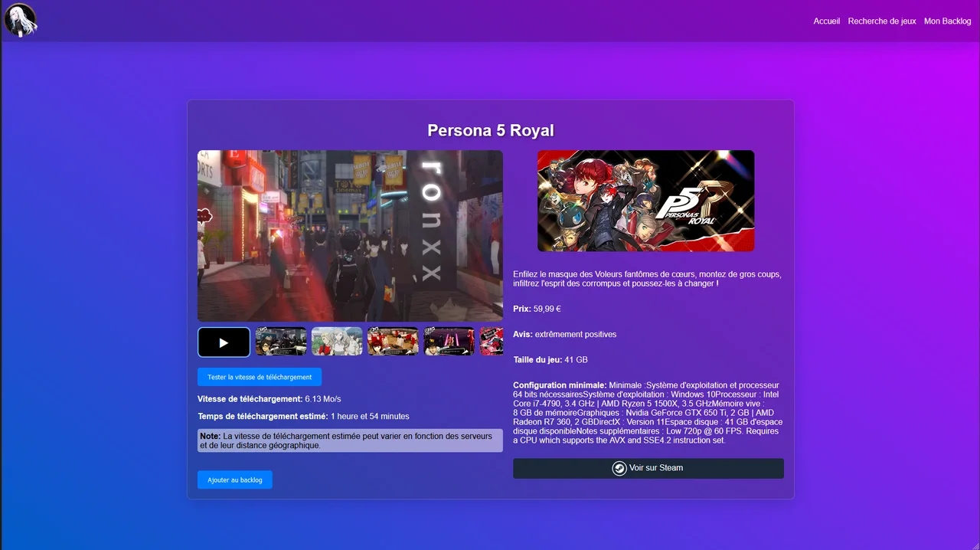This screenshot has height=550, width=980.
Task: Click the game description starting with Enfilez le masque
Action: coord(648,279)
